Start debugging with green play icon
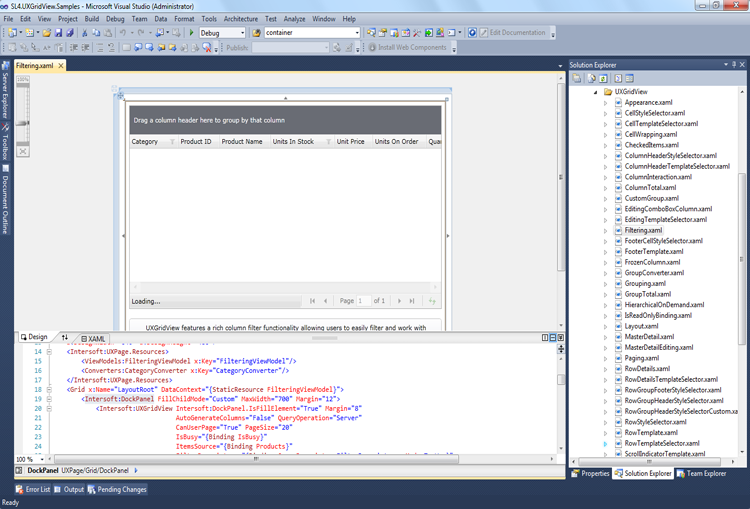 point(191,33)
